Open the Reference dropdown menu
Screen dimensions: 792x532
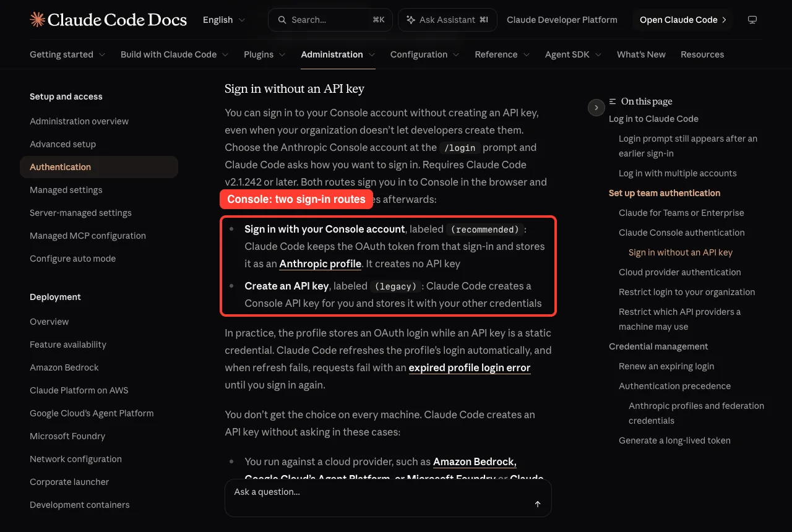502,54
